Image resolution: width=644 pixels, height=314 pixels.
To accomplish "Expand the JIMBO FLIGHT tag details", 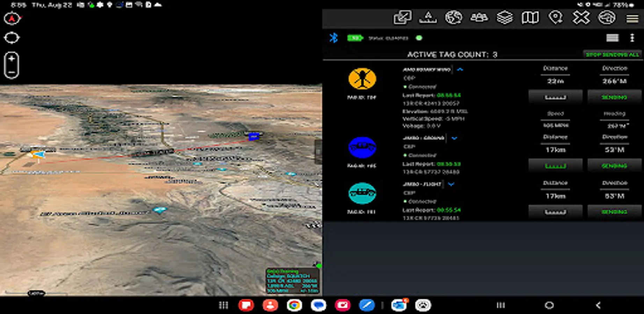I will click(x=451, y=184).
